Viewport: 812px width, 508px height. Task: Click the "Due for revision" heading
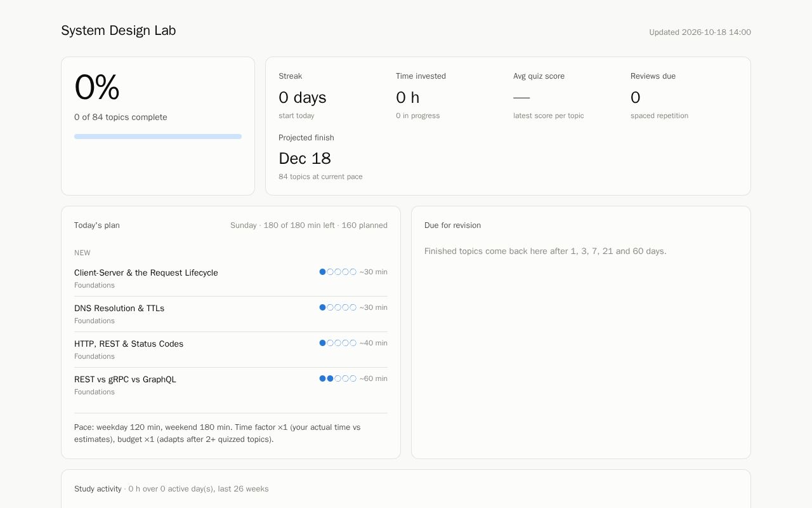coord(452,225)
